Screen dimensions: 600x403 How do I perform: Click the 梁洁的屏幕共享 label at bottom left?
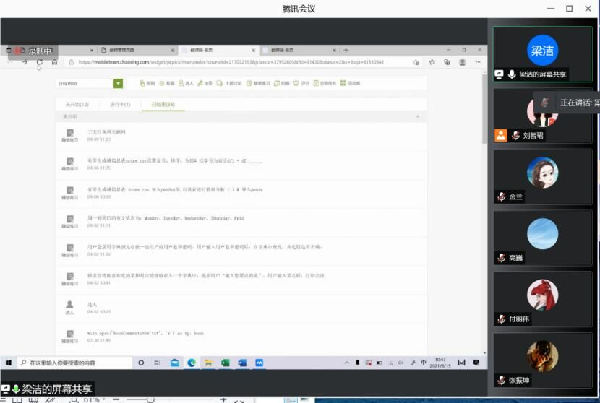click(x=58, y=389)
